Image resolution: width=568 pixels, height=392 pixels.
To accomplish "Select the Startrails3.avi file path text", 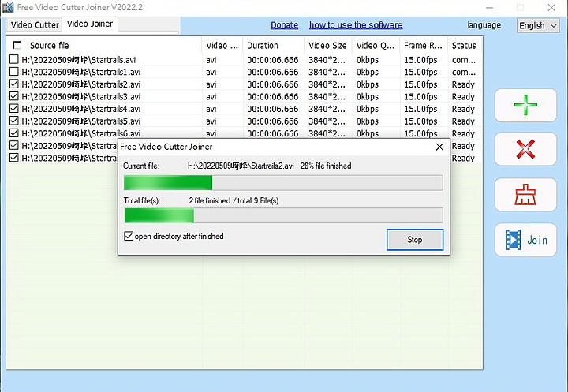I will point(81,97).
